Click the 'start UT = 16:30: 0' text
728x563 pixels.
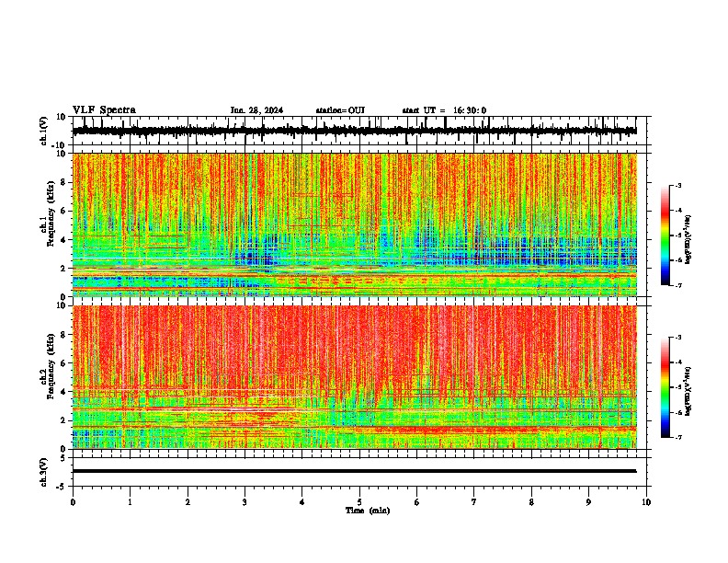tap(444, 110)
